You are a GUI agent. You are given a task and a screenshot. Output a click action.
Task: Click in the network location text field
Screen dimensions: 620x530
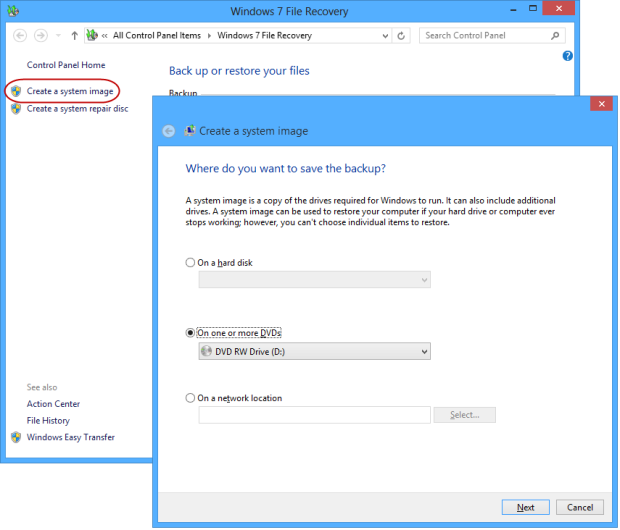[x=314, y=415]
